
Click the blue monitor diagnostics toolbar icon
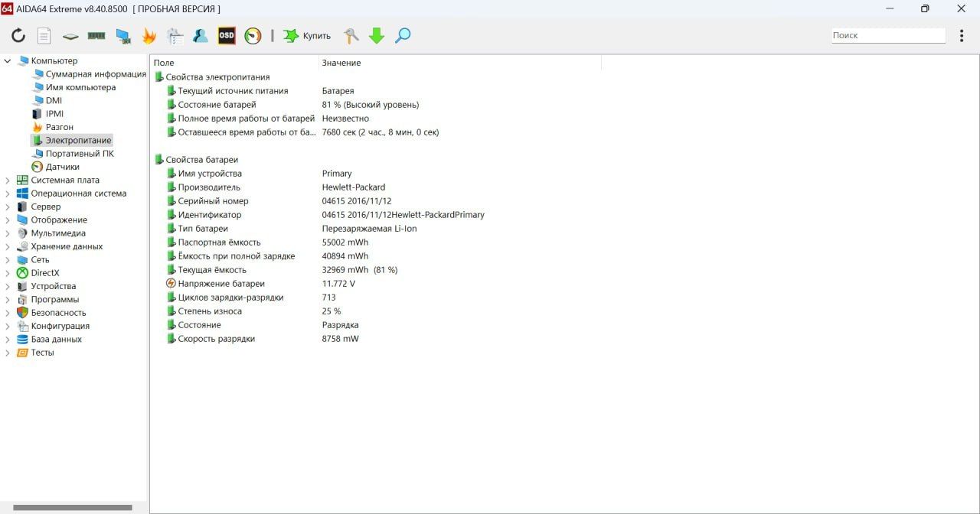point(122,35)
